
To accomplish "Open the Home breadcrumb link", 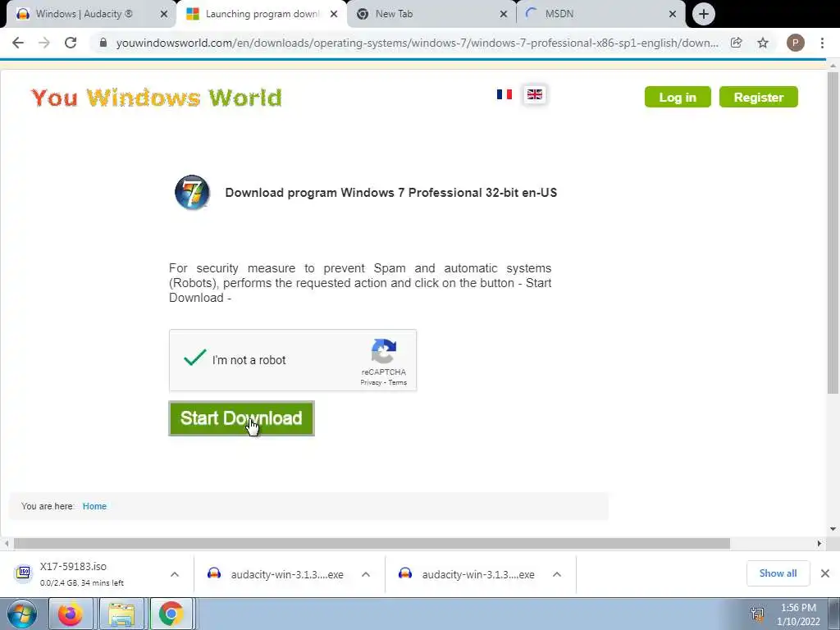I will (94, 506).
